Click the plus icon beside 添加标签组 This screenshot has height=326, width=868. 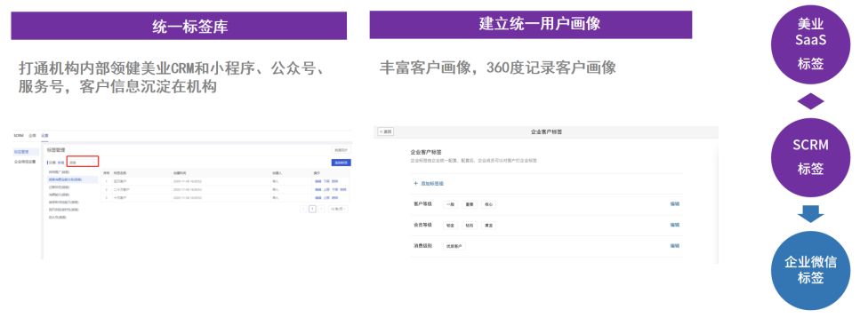point(415,183)
